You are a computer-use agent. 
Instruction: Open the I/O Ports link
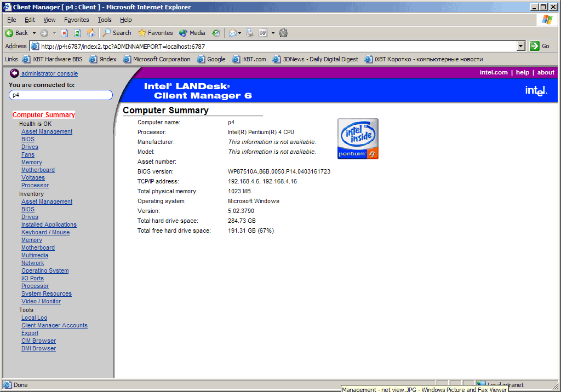click(x=32, y=278)
